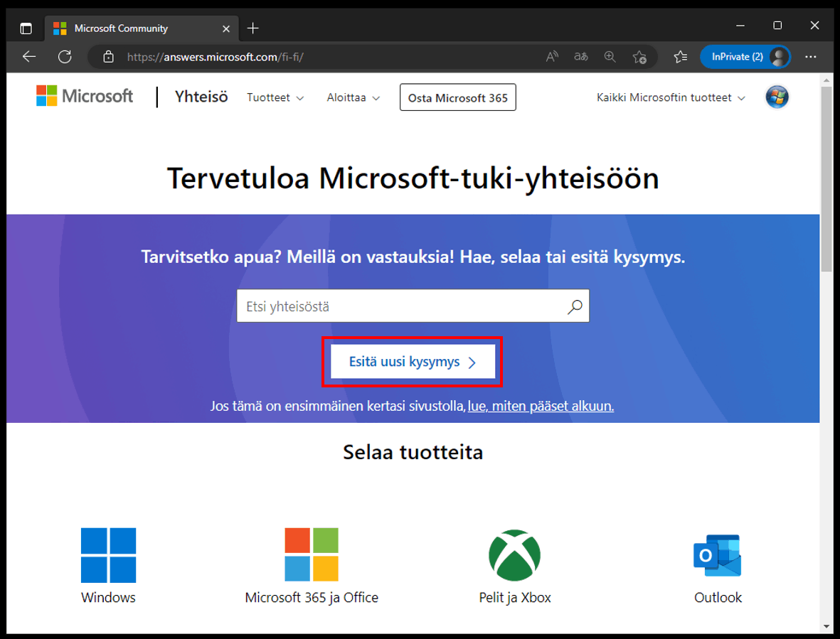
Task: Open Read aloud icon in address bar
Action: click(x=552, y=57)
